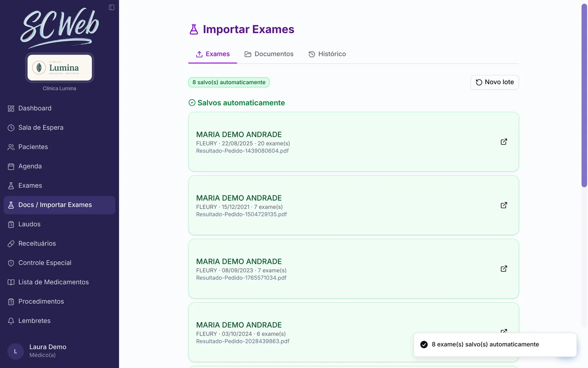Click the Laura Demo avatar circle
Image resolution: width=588 pixels, height=368 pixels.
[15, 351]
